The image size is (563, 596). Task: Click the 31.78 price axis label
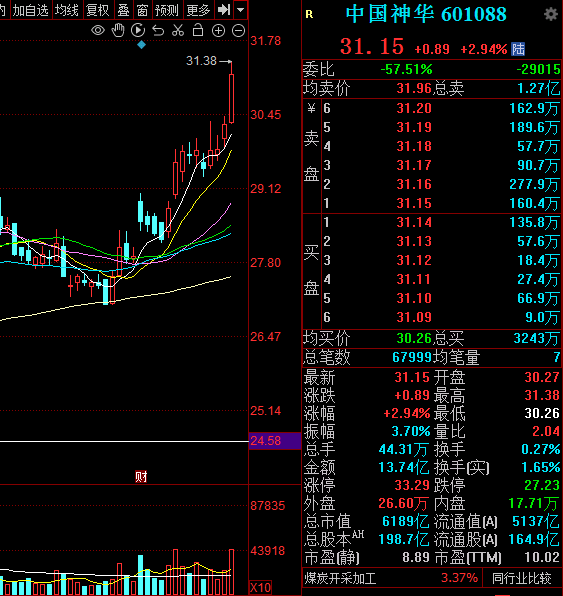point(266,41)
